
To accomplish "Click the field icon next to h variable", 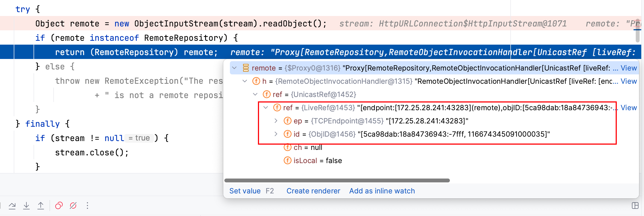I will point(256,81).
